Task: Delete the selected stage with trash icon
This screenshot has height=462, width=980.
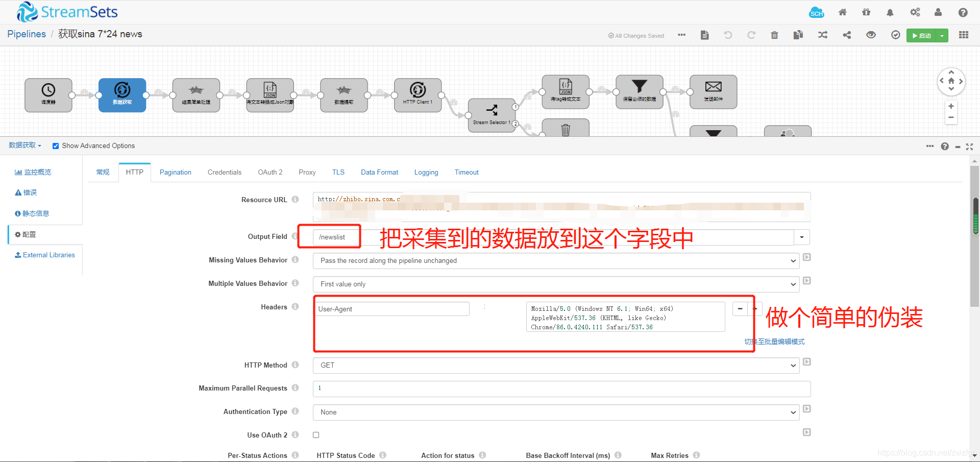Action: [774, 35]
